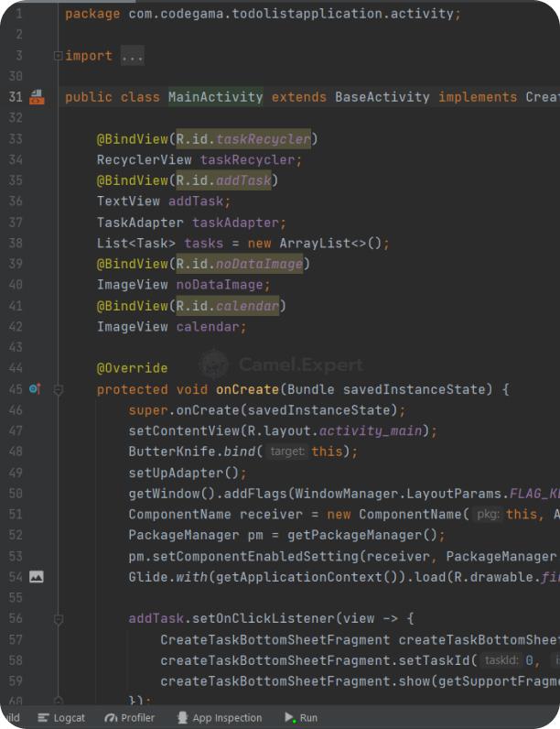Click the Logcat icon in bottom bar
Viewport: 560px width, 729px height.
[x=43, y=718]
